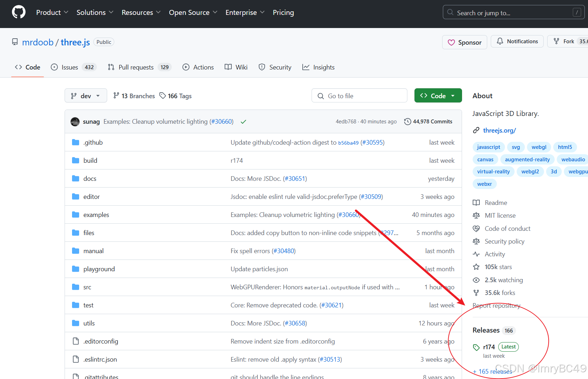Expand the Enterprise dropdown

pyautogui.click(x=245, y=12)
